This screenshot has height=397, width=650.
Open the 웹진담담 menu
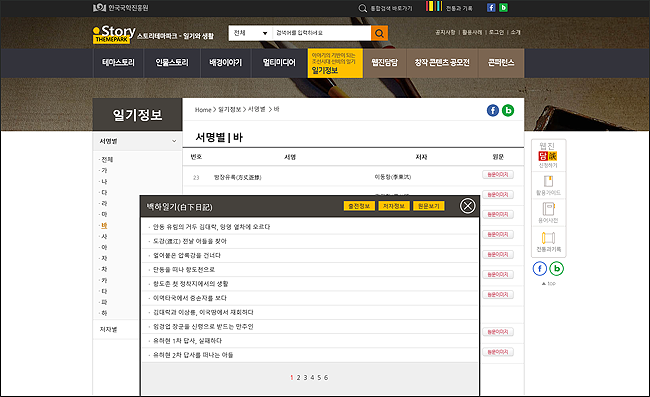point(384,63)
